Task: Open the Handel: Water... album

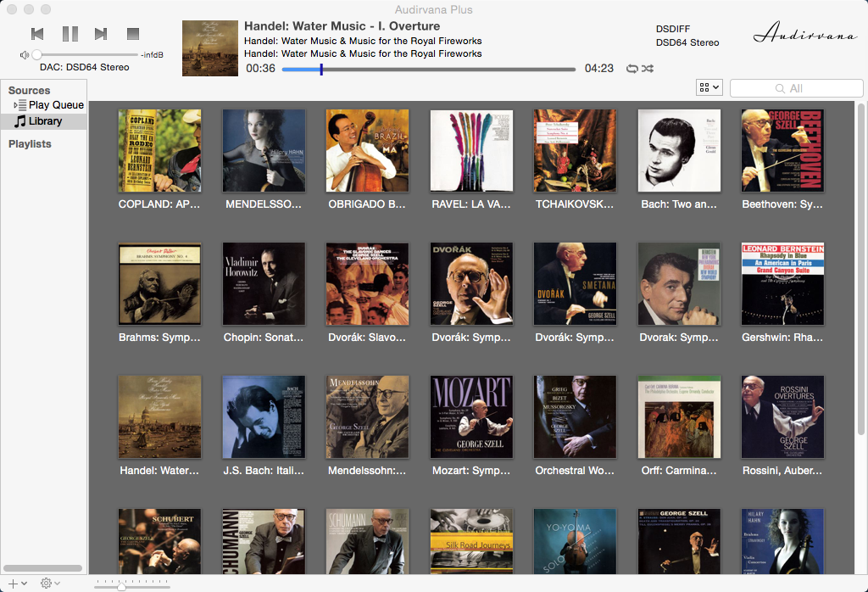Action: pos(159,416)
